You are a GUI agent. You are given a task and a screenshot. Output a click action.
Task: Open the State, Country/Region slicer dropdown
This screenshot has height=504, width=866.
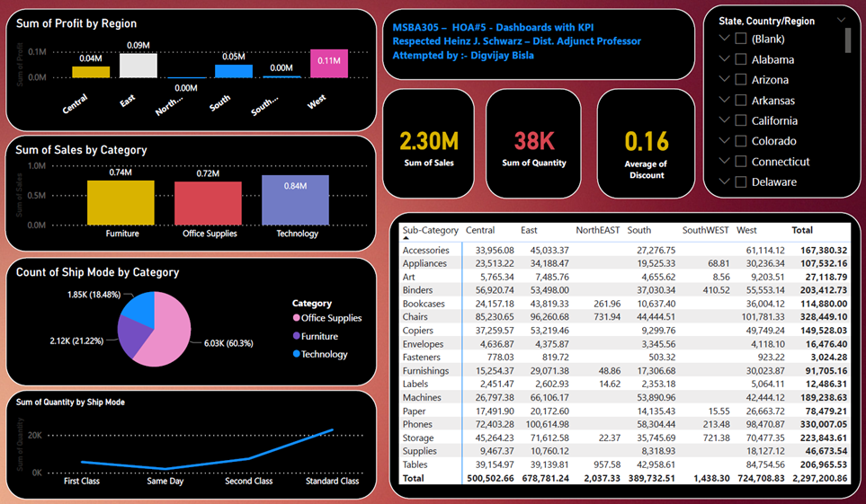[841, 21]
